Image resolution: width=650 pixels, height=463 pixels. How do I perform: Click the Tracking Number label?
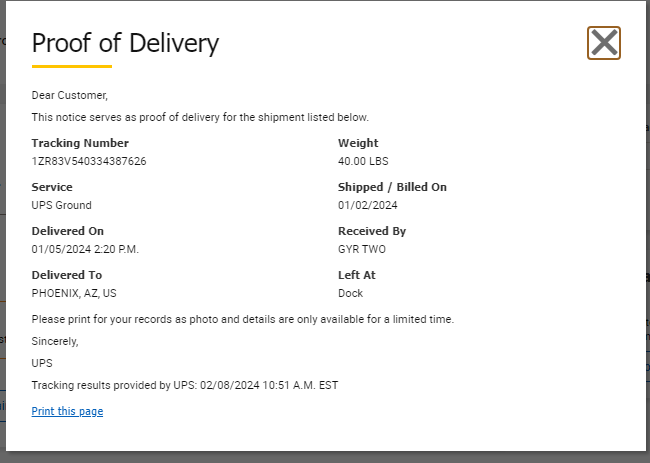point(80,143)
